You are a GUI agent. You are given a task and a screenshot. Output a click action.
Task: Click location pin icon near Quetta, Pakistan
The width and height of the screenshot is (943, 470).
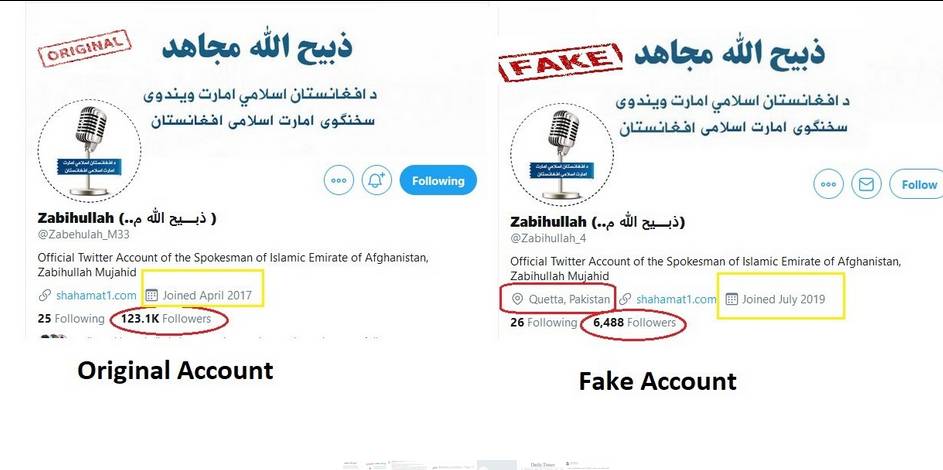pyautogui.click(x=517, y=299)
